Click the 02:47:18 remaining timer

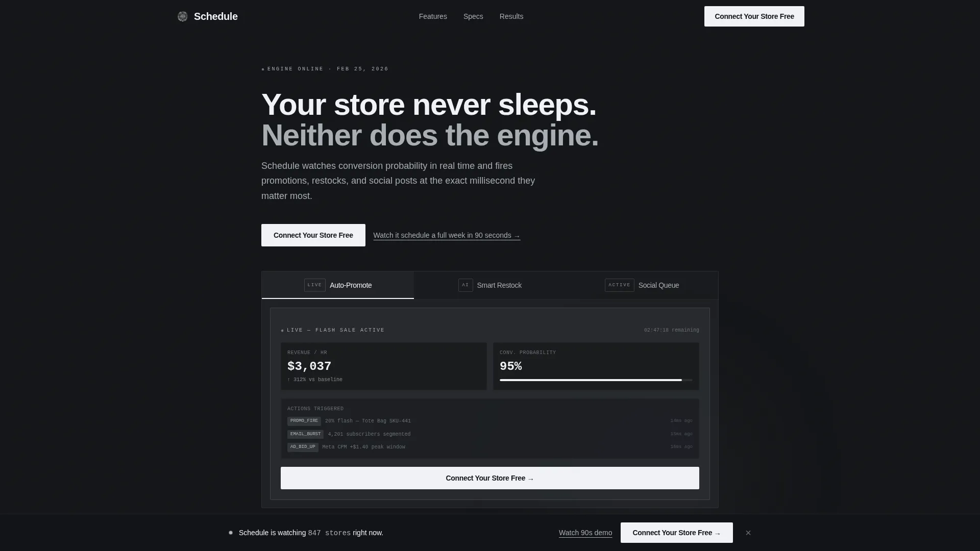click(x=672, y=330)
